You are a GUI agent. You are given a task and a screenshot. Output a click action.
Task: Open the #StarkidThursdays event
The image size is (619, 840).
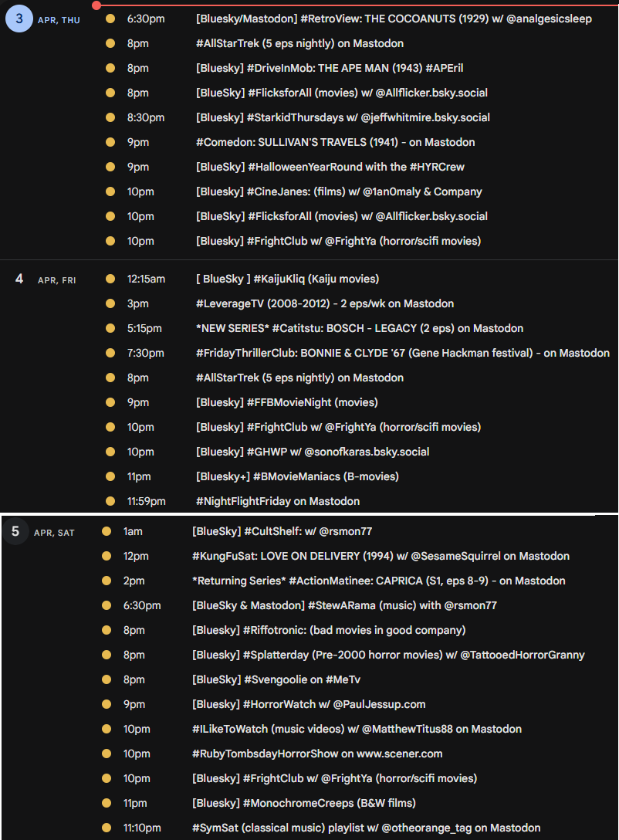pyautogui.click(x=343, y=117)
